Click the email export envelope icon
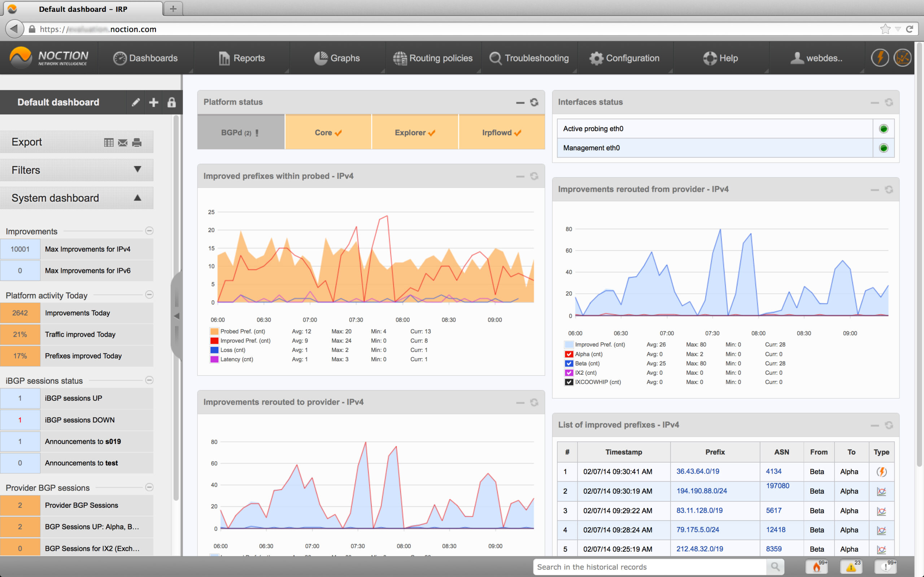The image size is (924, 577). pos(123,142)
